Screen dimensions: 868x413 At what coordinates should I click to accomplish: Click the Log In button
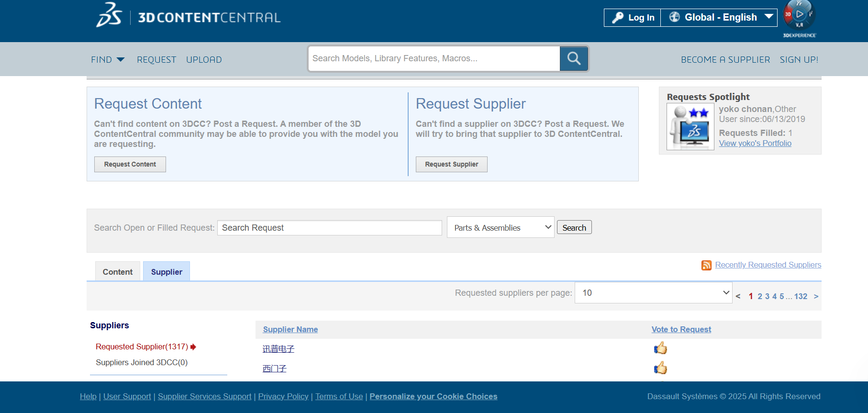point(633,18)
